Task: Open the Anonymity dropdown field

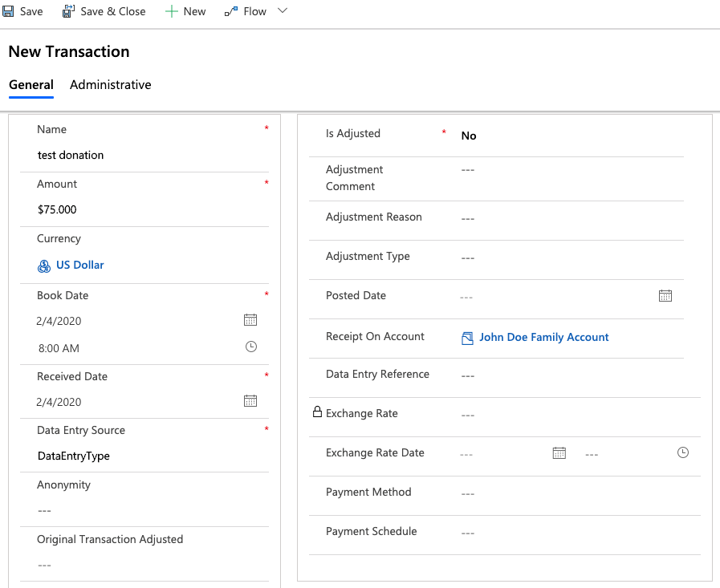Action: click(144, 510)
